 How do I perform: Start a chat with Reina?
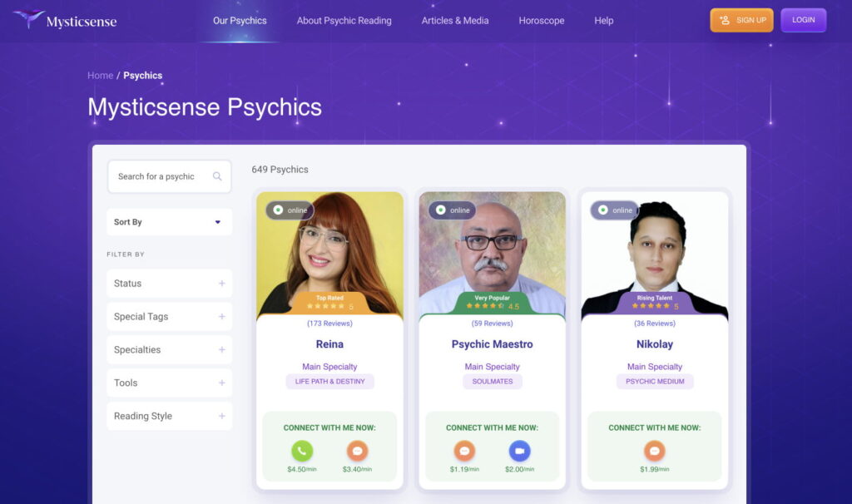tap(357, 451)
